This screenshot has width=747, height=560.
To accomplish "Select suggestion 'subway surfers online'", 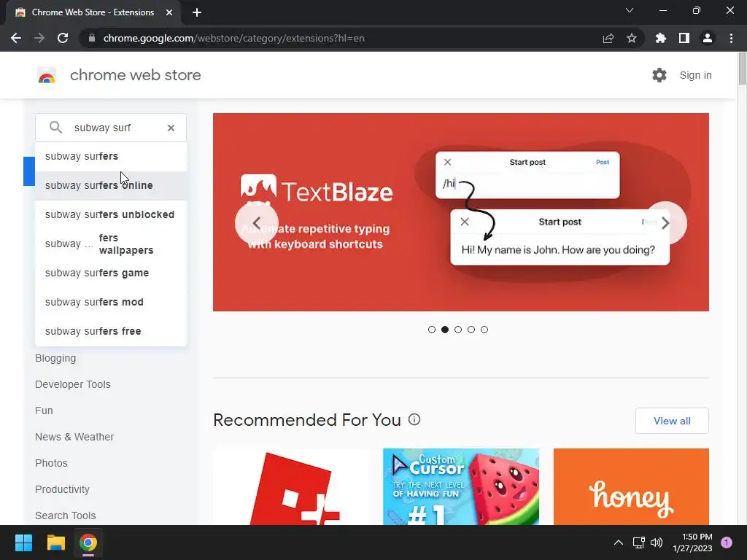I will (x=111, y=185).
